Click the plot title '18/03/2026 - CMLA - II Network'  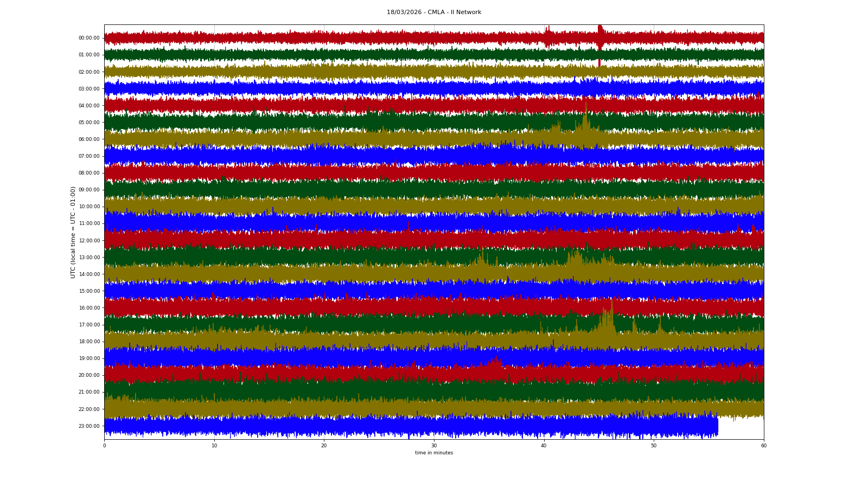point(433,12)
